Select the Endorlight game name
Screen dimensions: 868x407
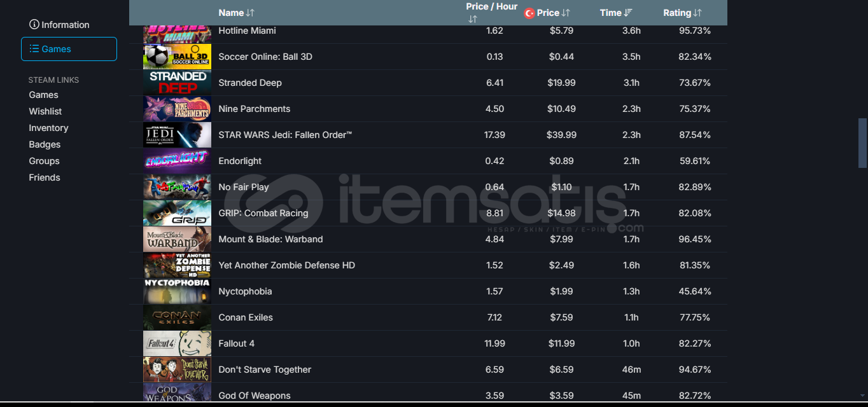[240, 161]
